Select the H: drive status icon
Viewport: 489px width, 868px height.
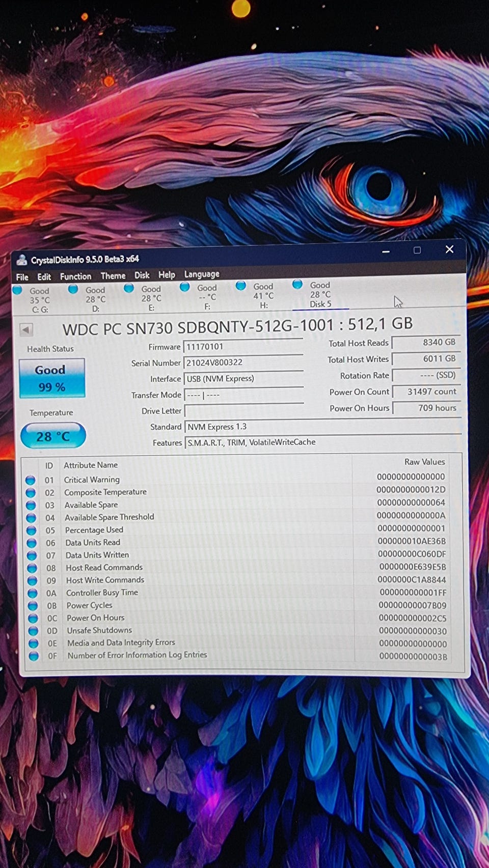241,286
